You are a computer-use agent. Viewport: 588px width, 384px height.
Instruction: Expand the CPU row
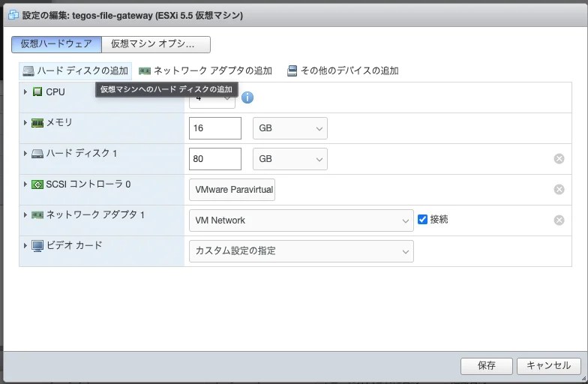coord(25,91)
